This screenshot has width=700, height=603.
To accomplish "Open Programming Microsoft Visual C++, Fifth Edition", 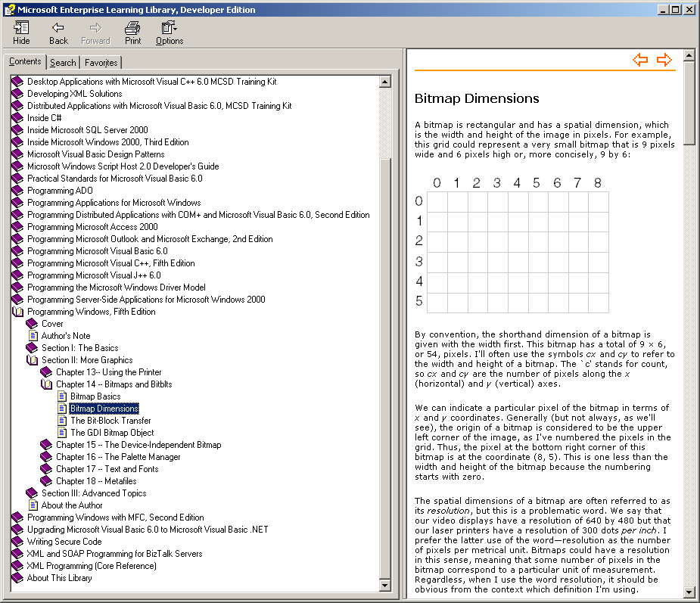I will pyautogui.click(x=111, y=263).
